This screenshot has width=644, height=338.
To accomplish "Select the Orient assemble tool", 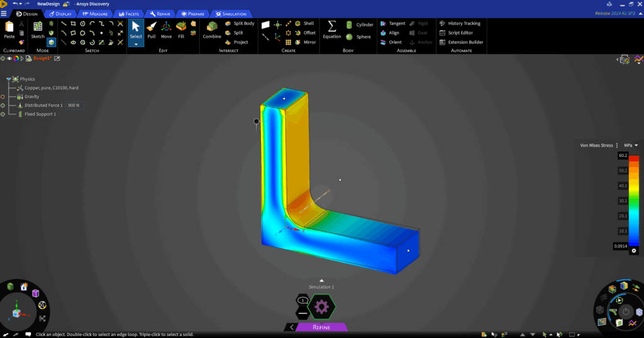I will [391, 42].
